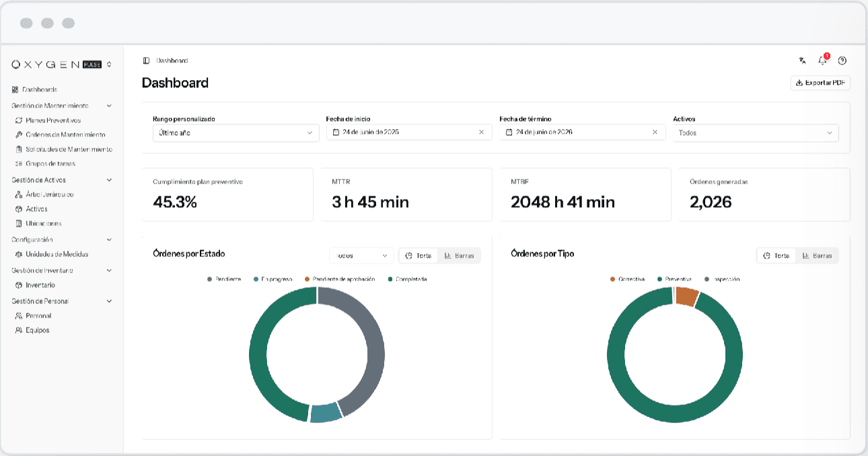Open Grupos de tareas page
The width and height of the screenshot is (868, 456).
click(50, 163)
